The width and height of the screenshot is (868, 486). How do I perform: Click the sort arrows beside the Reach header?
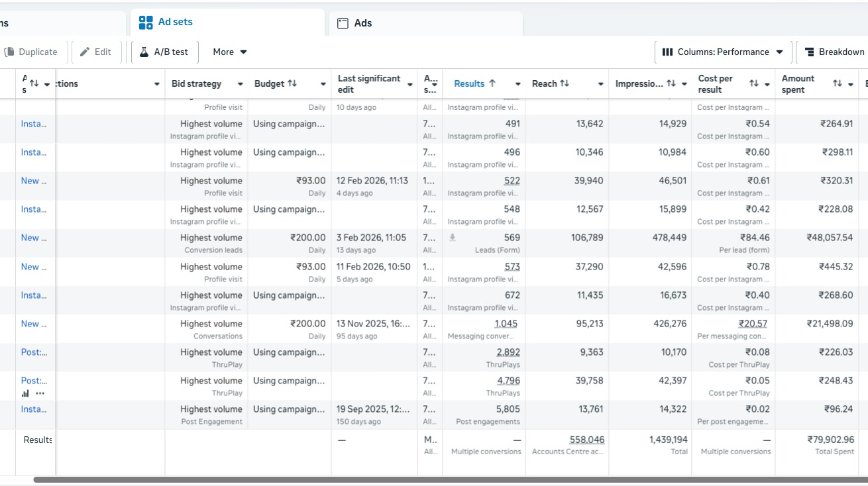565,84
